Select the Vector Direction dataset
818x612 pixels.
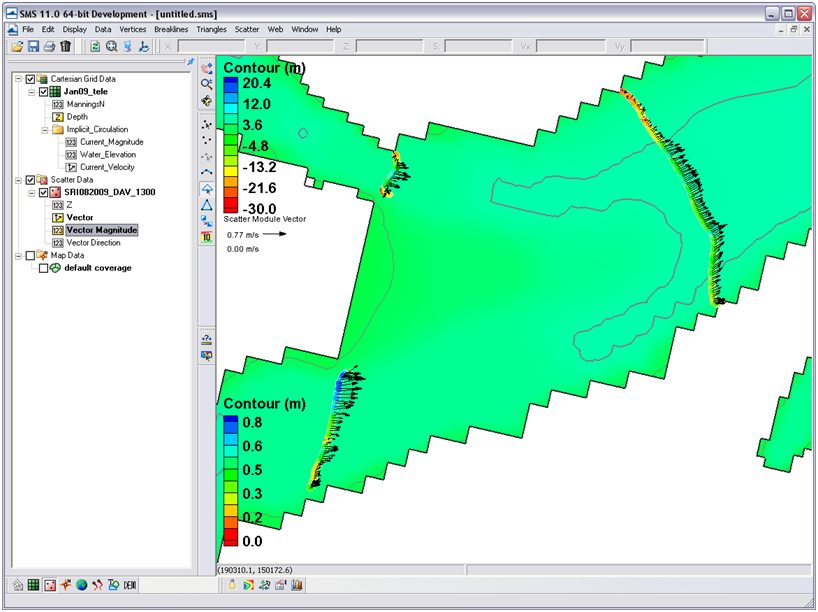click(93, 243)
